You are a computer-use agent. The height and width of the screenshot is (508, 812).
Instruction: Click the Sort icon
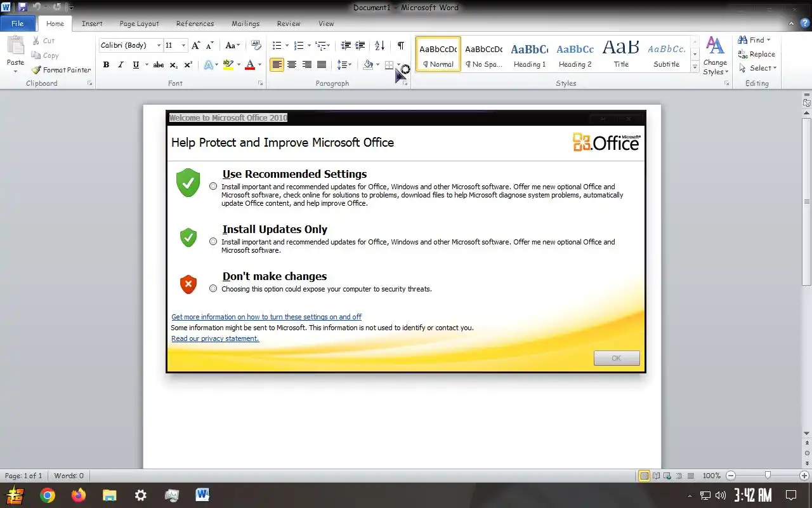tap(379, 45)
